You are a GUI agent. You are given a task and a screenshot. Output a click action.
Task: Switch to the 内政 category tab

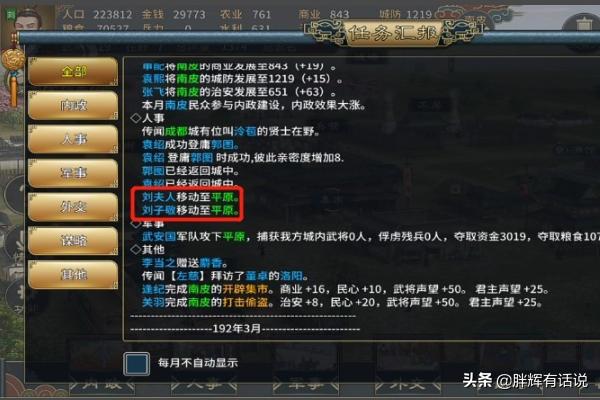point(73,105)
